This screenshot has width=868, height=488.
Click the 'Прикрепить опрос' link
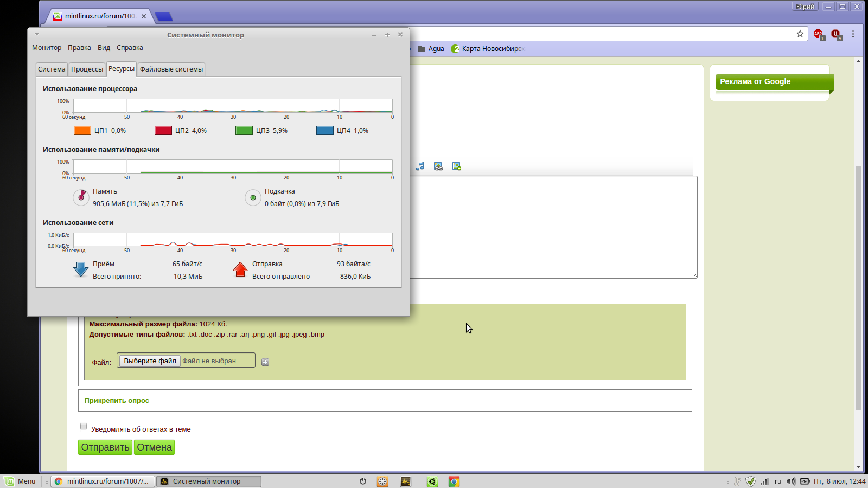(x=117, y=401)
